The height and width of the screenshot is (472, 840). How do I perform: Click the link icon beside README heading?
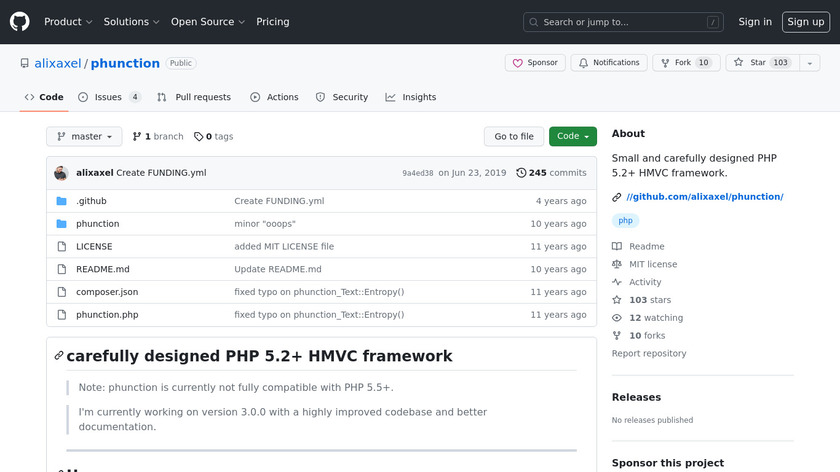pyautogui.click(x=59, y=356)
